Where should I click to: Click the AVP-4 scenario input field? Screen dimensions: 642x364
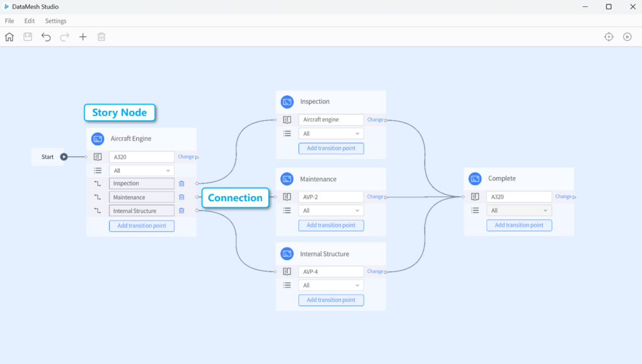[331, 271]
